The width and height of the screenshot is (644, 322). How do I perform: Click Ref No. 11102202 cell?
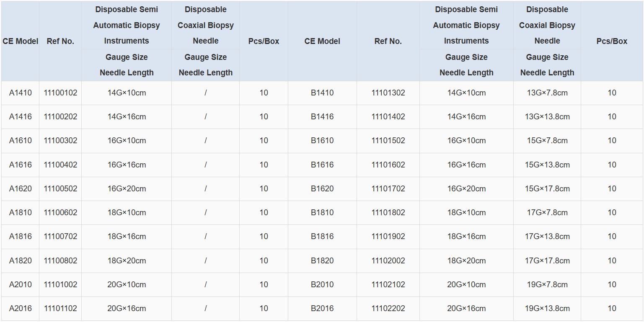point(388,309)
